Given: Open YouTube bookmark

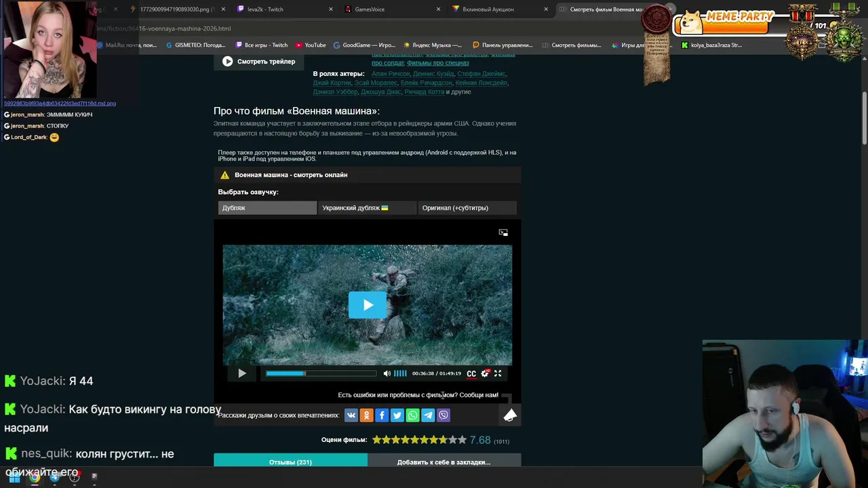Looking at the screenshot, I should [x=311, y=45].
